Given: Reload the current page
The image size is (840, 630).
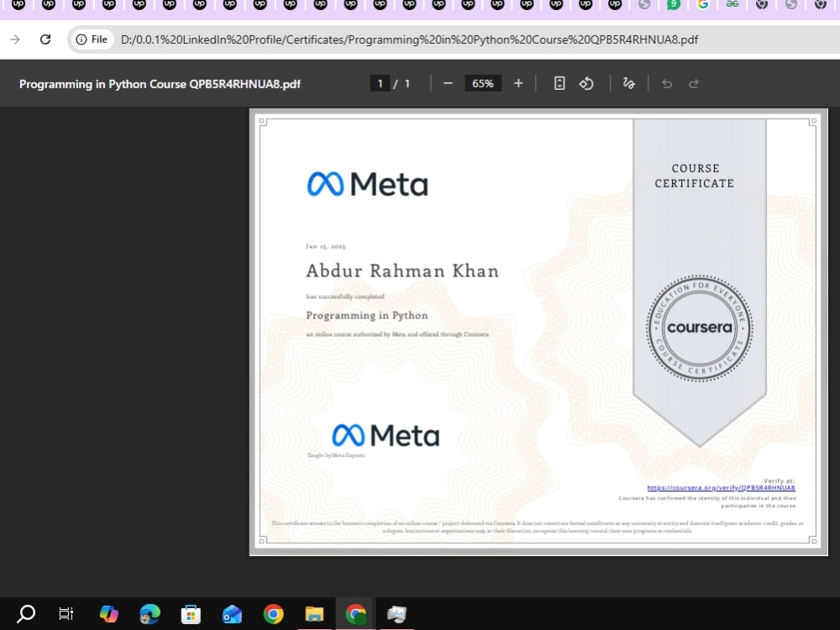Looking at the screenshot, I should pyautogui.click(x=45, y=39).
